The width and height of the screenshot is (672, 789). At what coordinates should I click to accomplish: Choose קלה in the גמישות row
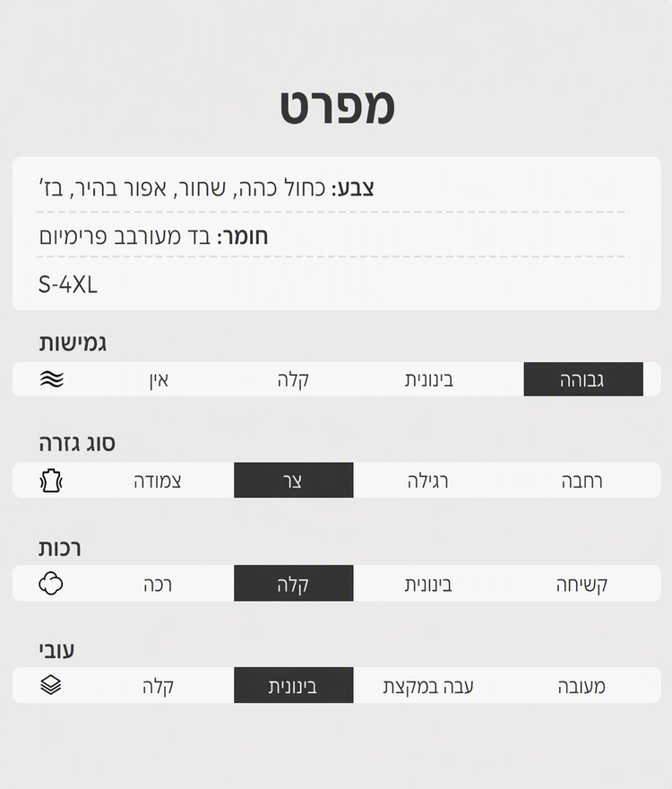pos(293,380)
